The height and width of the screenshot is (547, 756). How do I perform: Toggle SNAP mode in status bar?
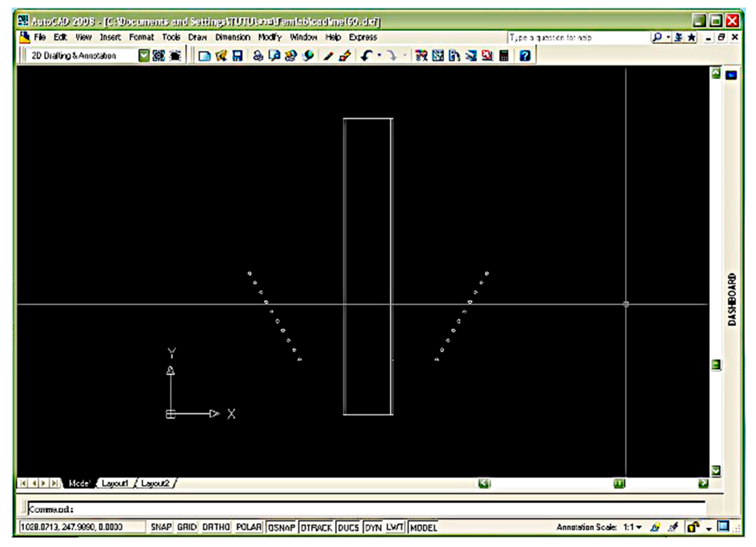point(161,527)
